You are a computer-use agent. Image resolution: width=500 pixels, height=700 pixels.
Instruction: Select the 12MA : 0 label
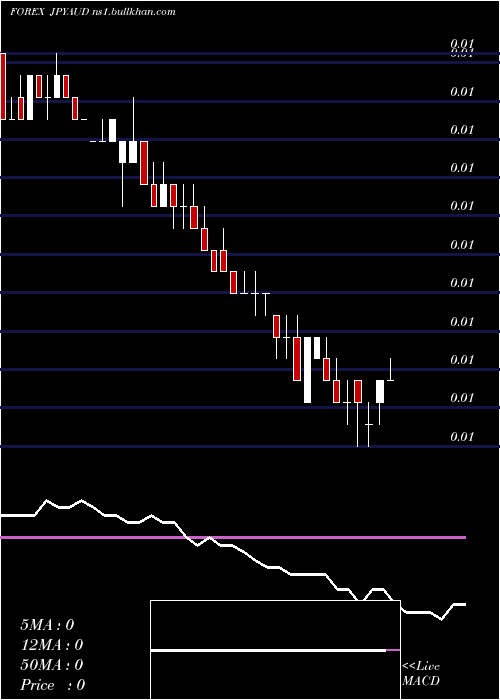click(52, 645)
